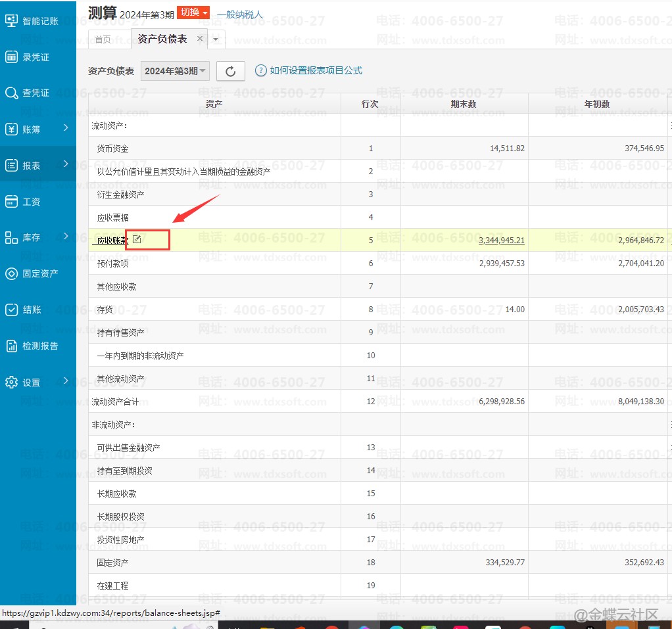Click the 智能记账 sidebar icon
The height and width of the screenshot is (629, 672).
11,20
